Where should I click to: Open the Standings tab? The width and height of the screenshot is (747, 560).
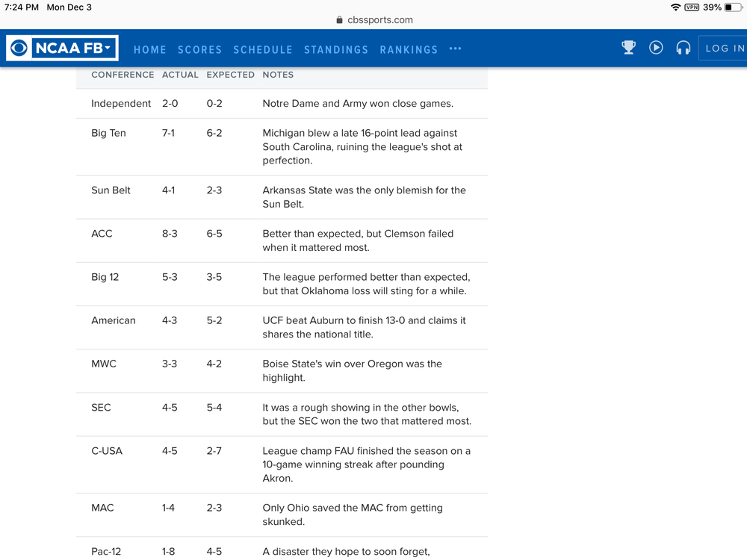pos(336,49)
